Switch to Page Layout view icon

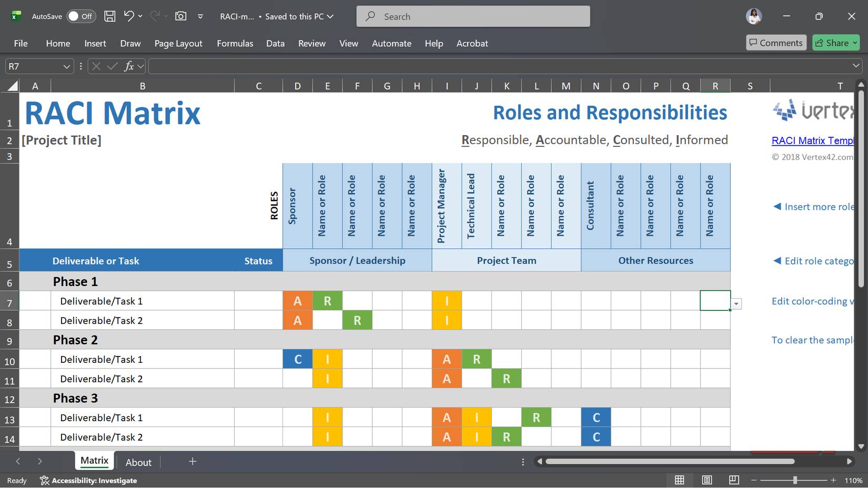706,480
